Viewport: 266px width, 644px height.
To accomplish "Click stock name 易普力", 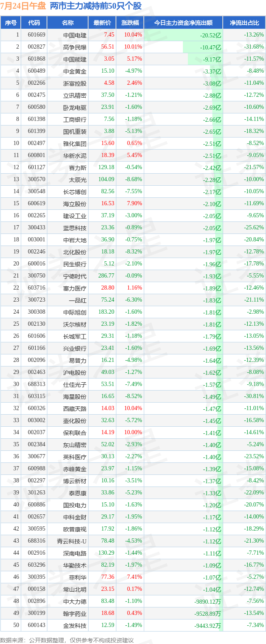I will 78,360.
